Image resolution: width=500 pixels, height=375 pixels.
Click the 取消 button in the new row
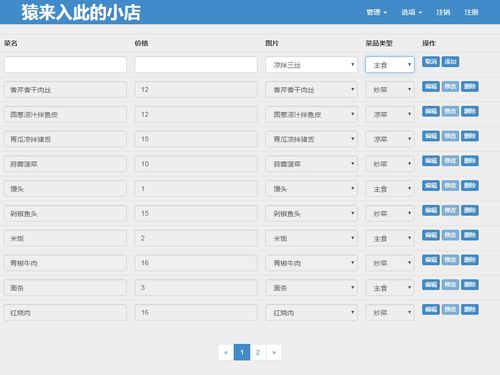(431, 62)
